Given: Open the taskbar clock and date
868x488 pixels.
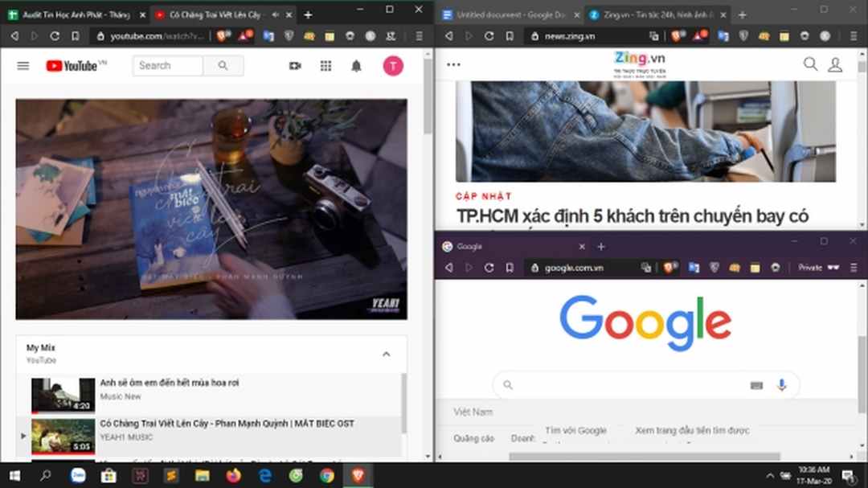Looking at the screenshot, I should (x=813, y=475).
